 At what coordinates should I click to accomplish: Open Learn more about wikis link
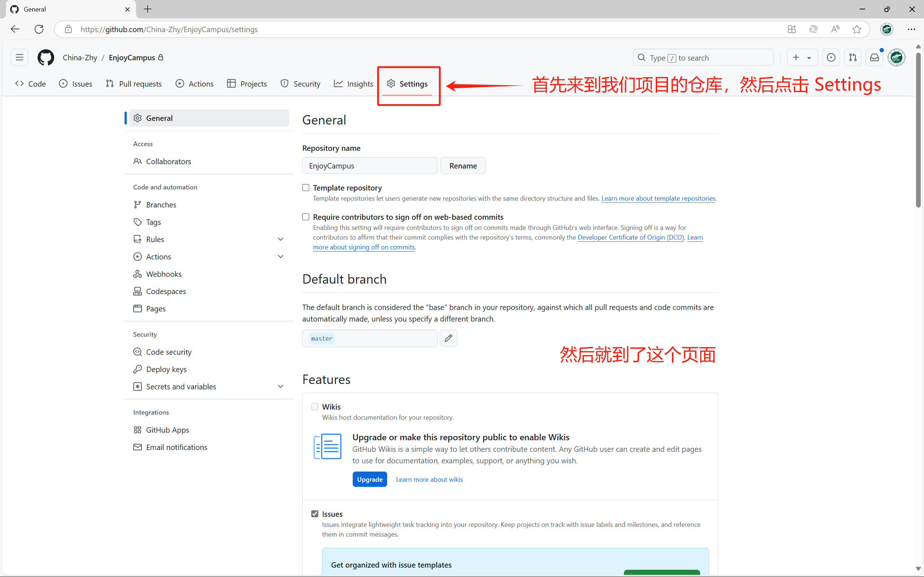point(429,479)
